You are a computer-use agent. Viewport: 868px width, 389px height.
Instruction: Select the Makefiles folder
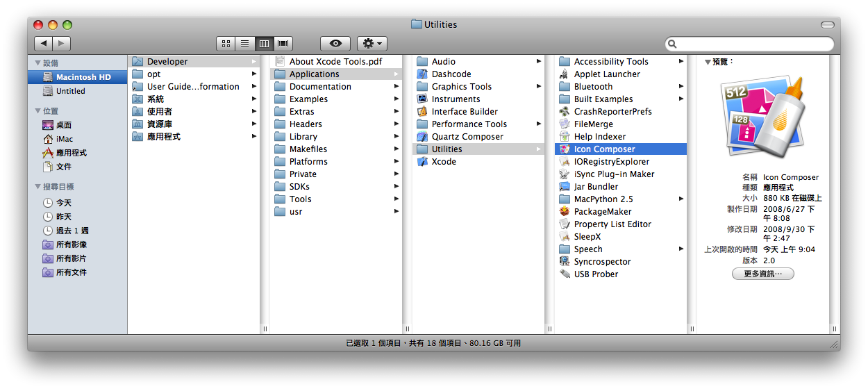(x=336, y=149)
